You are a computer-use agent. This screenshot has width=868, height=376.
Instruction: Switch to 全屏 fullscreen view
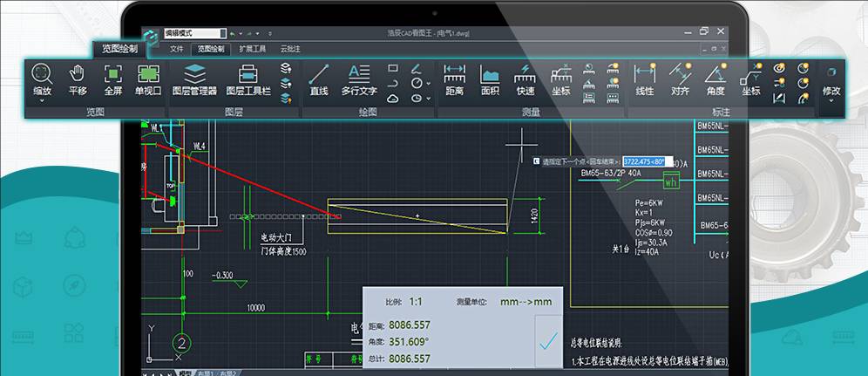point(113,79)
